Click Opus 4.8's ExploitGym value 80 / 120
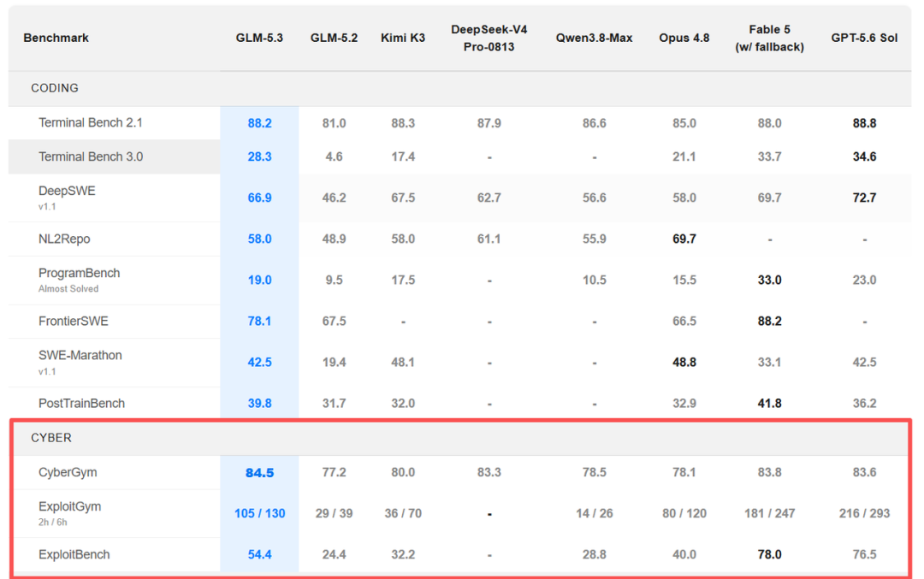Screen dimensions: 924x579 pyautogui.click(x=684, y=514)
